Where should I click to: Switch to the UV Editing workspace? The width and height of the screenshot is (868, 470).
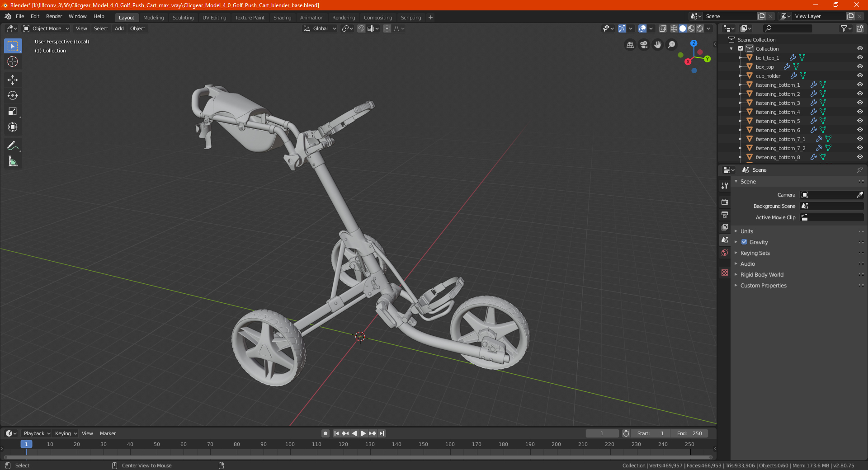coord(214,18)
